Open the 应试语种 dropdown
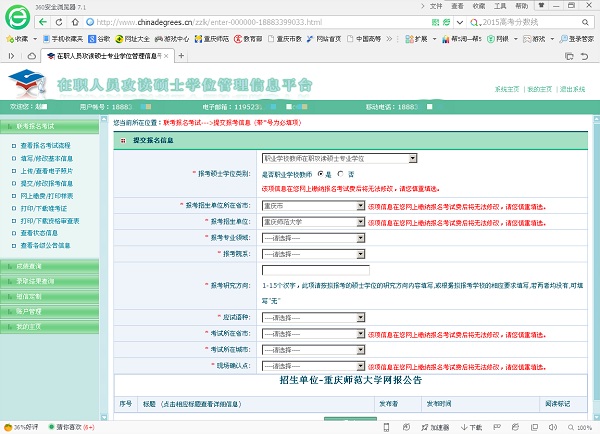 click(313, 318)
